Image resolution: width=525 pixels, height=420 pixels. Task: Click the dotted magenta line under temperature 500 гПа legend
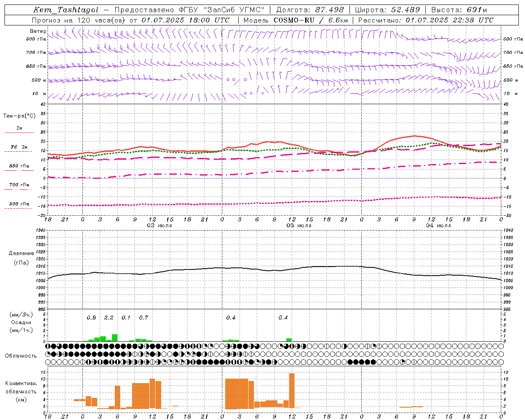18,208
